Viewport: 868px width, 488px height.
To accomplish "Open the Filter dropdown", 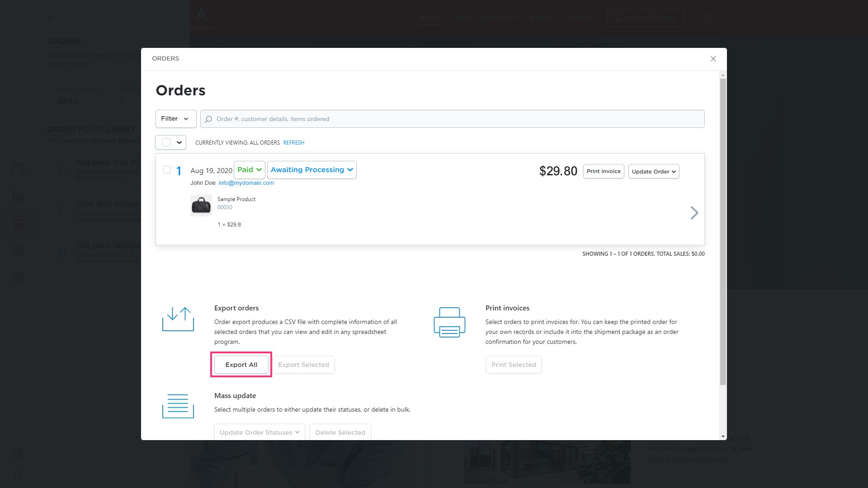I will (x=175, y=119).
